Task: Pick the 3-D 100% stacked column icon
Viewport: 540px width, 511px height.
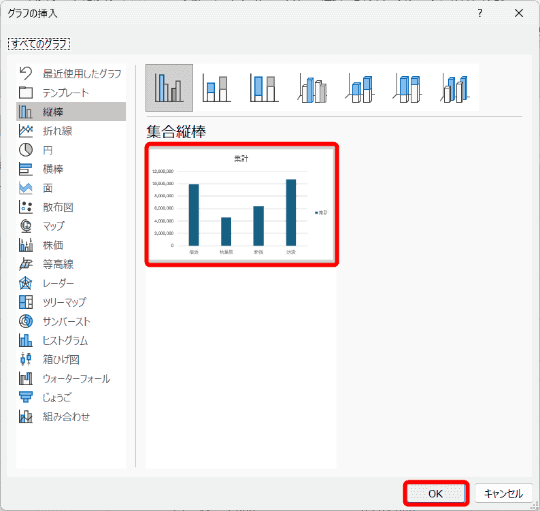Action: click(x=407, y=88)
